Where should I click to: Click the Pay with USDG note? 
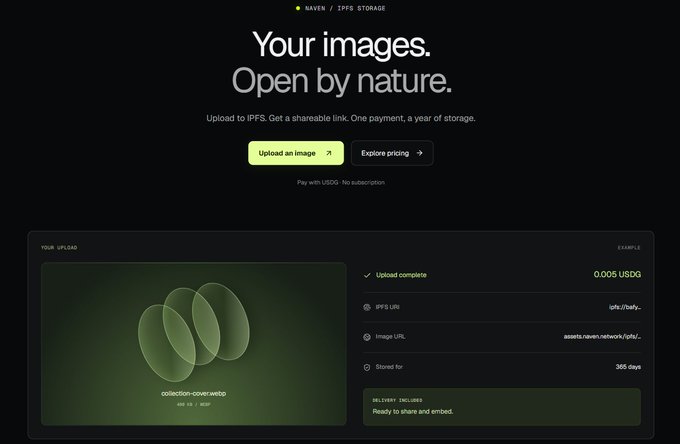click(x=341, y=183)
